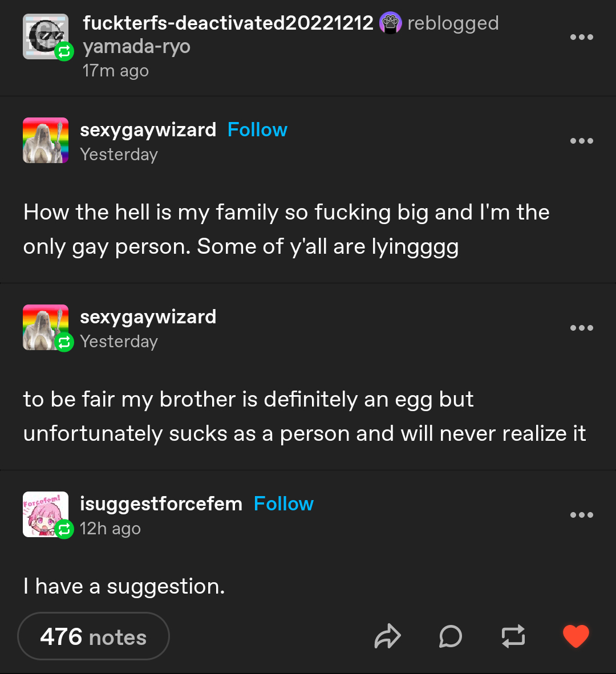Open the reply speech bubble icon
Screen dimensions: 616x674
[x=451, y=636]
